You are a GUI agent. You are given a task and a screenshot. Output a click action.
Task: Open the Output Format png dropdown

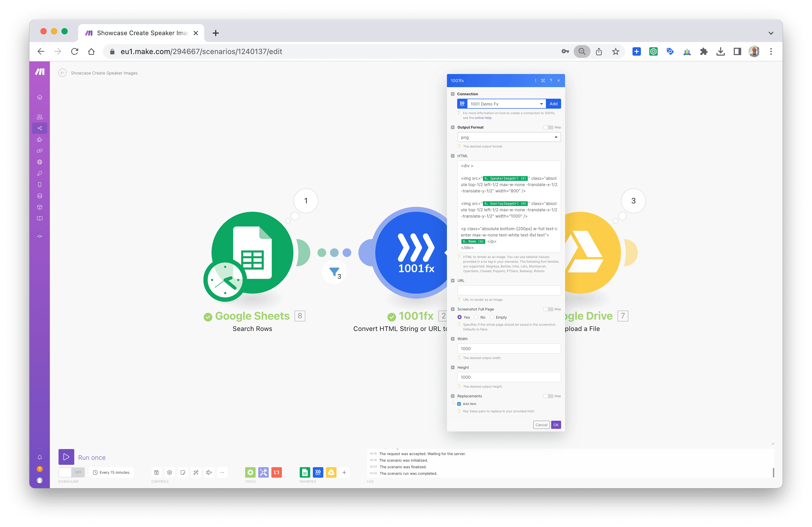[x=509, y=137]
